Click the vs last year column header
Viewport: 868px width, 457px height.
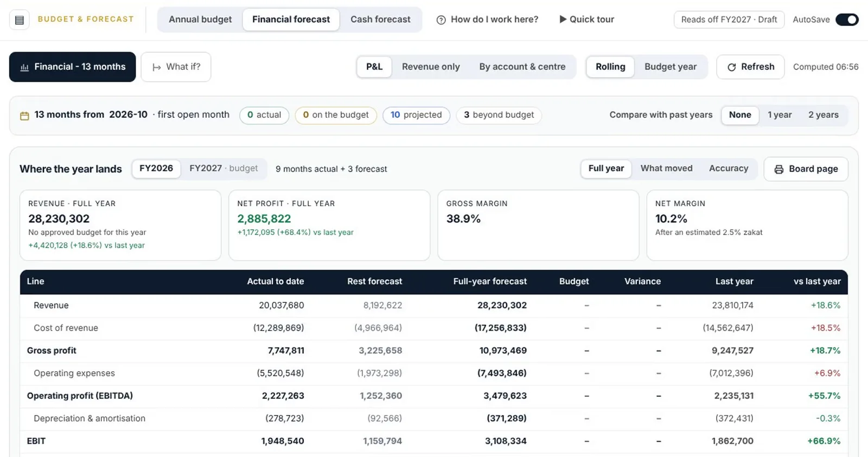pyautogui.click(x=817, y=282)
